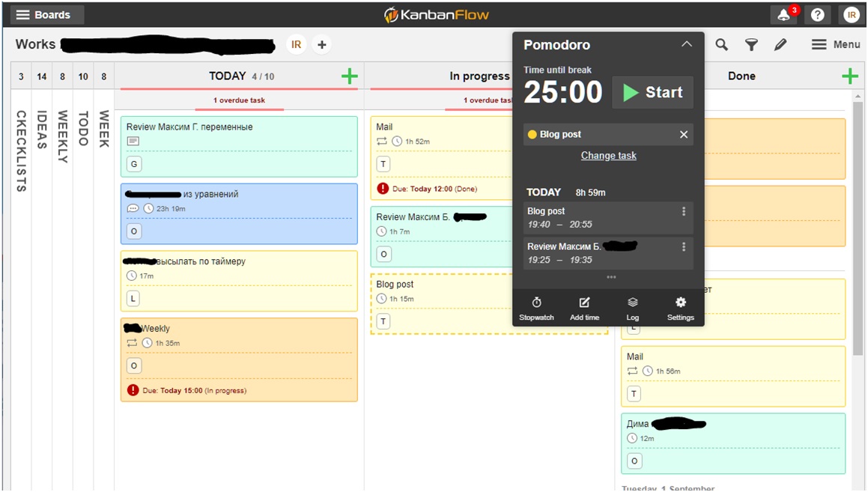Open the высылать по таймеру card
868x492 pixels.
coord(239,281)
